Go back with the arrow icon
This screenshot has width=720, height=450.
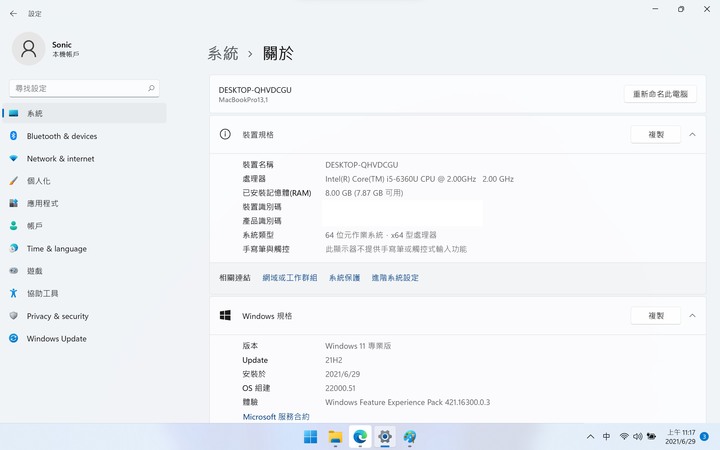click(x=13, y=14)
